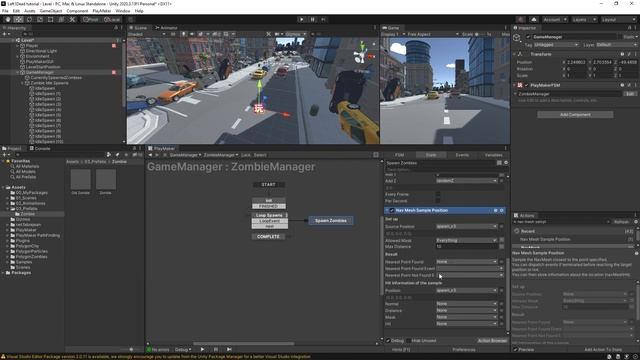
Task: Open the Shaded draw mode dropdown in Scene
Action: tap(146, 34)
